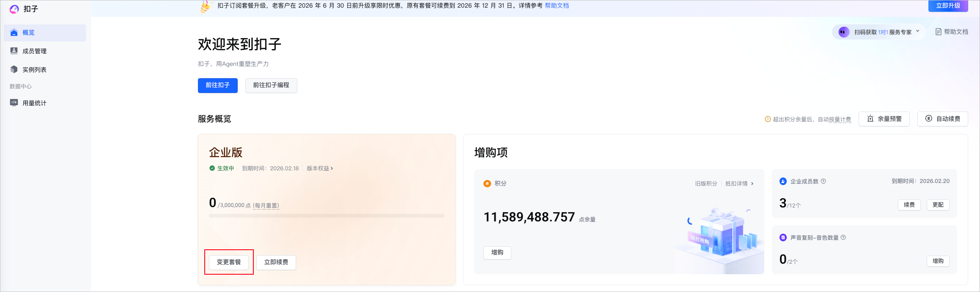Open 旧版积分 link
Screen dimensions: 980x292
pos(706,183)
